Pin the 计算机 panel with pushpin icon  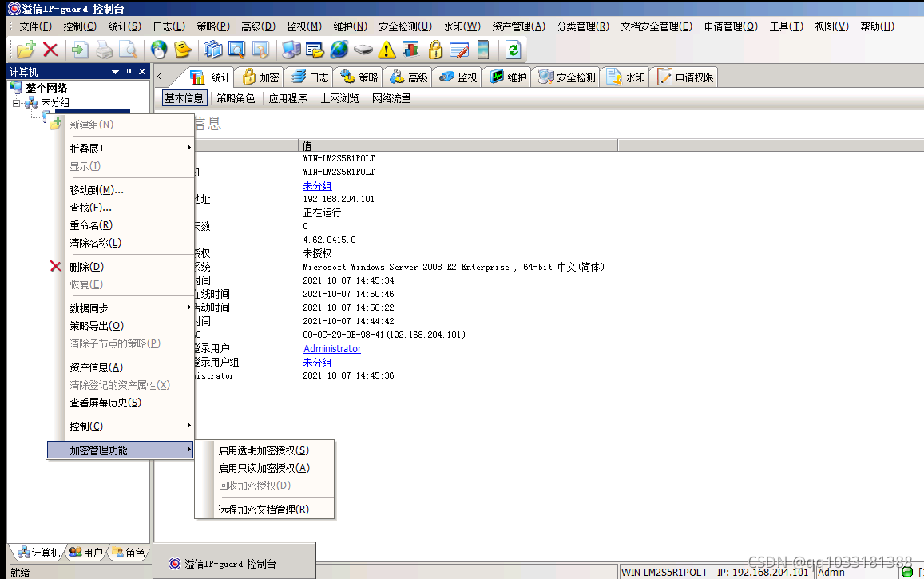pyautogui.click(x=129, y=72)
